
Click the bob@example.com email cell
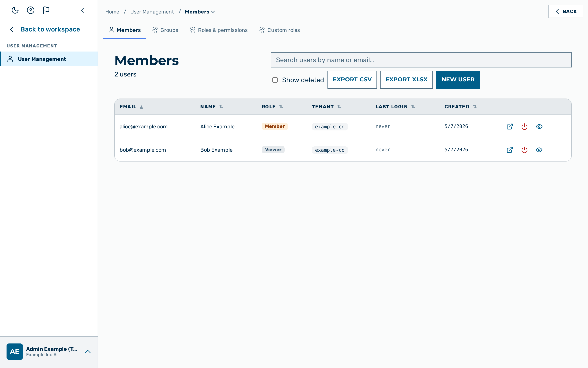[x=143, y=150]
